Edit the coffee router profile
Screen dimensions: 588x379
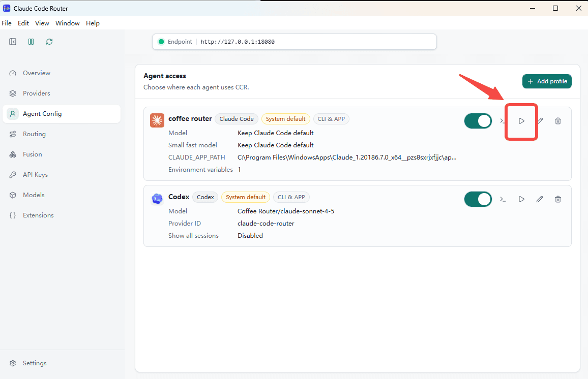click(540, 120)
